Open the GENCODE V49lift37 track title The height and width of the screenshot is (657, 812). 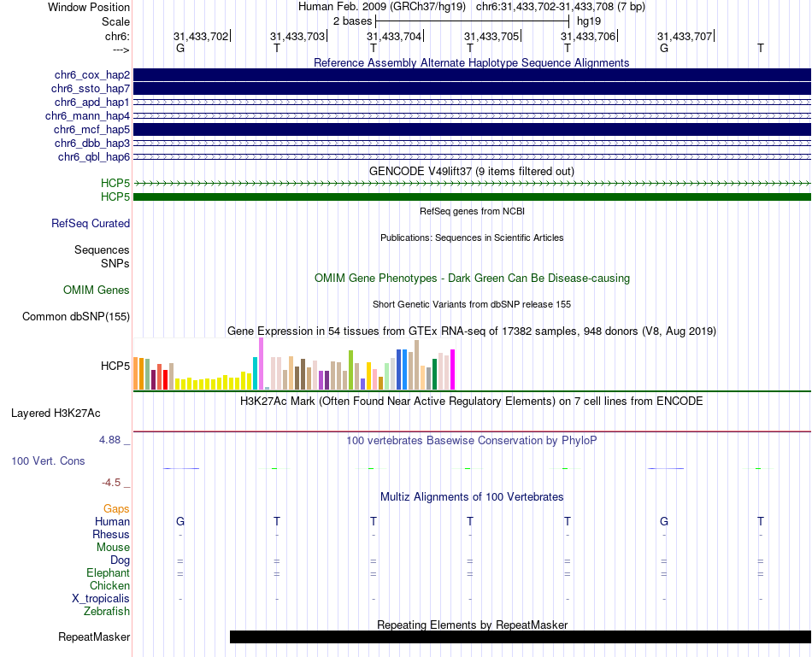[x=471, y=172]
